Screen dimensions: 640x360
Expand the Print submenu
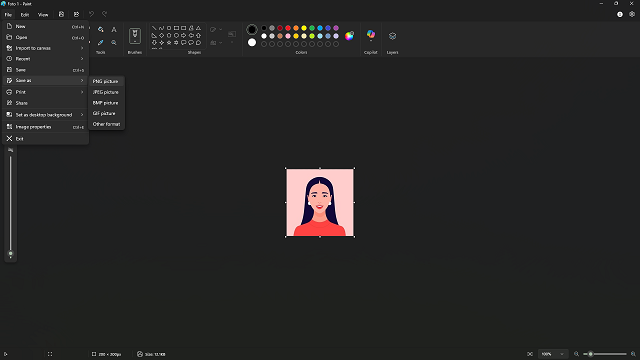46,92
